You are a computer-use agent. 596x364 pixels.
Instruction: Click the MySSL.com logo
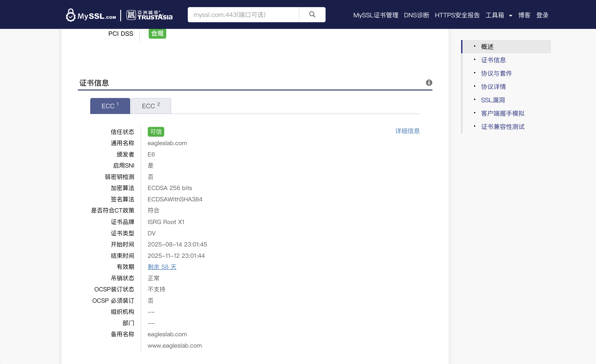click(91, 15)
